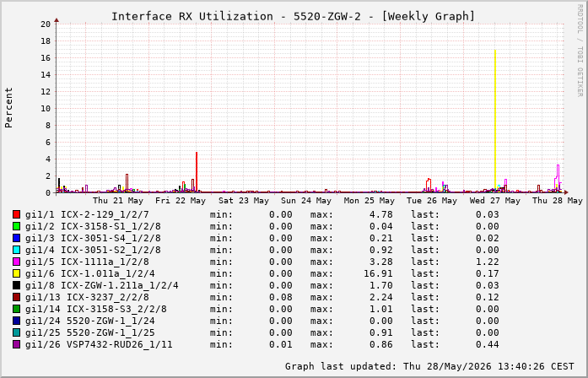Select legend text gi1/5 ICX-1111a_1/2/8
Image resolution: width=588 pixels, height=378 pixels.
(x=87, y=262)
